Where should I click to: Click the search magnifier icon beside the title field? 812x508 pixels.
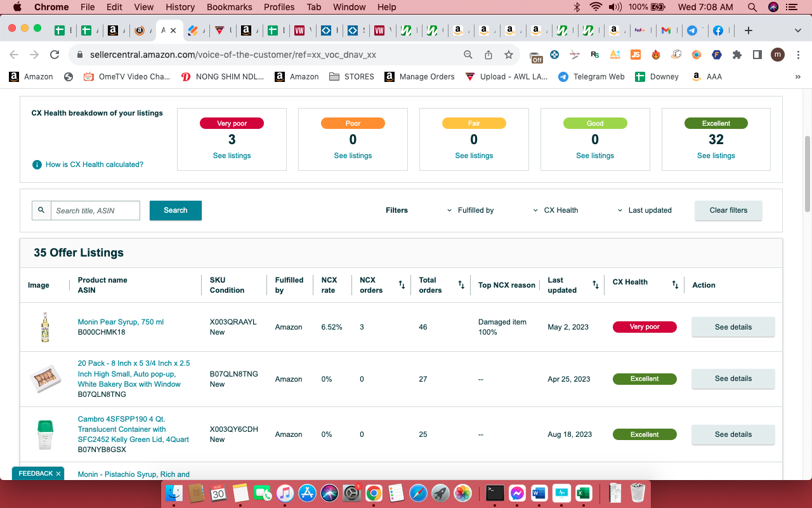click(41, 210)
